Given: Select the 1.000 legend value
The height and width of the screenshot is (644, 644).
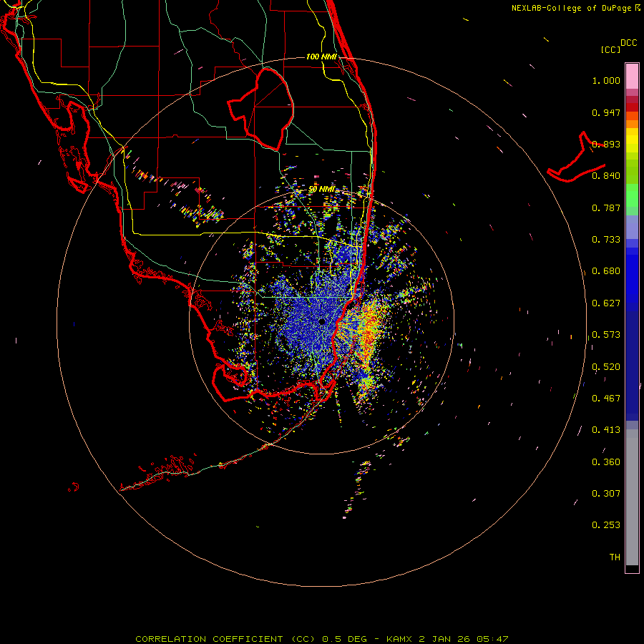Looking at the screenshot, I should click(x=606, y=80).
